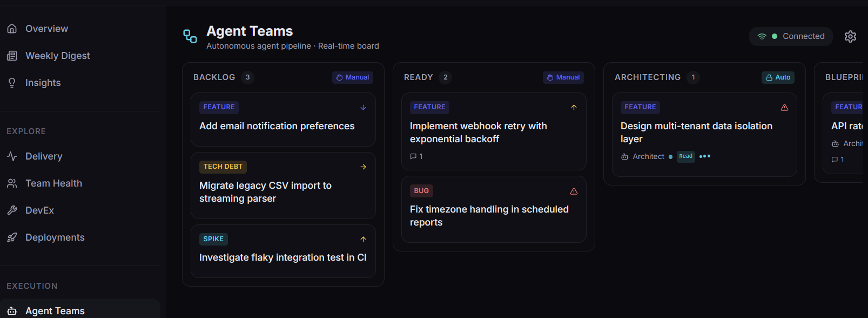
Task: Click FEATURE tag on email notification card
Action: (219, 107)
